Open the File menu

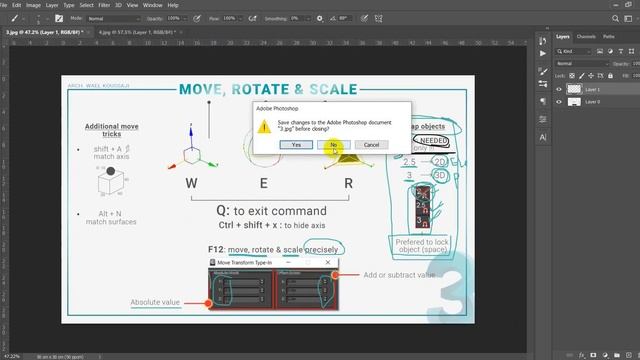(4, 5)
